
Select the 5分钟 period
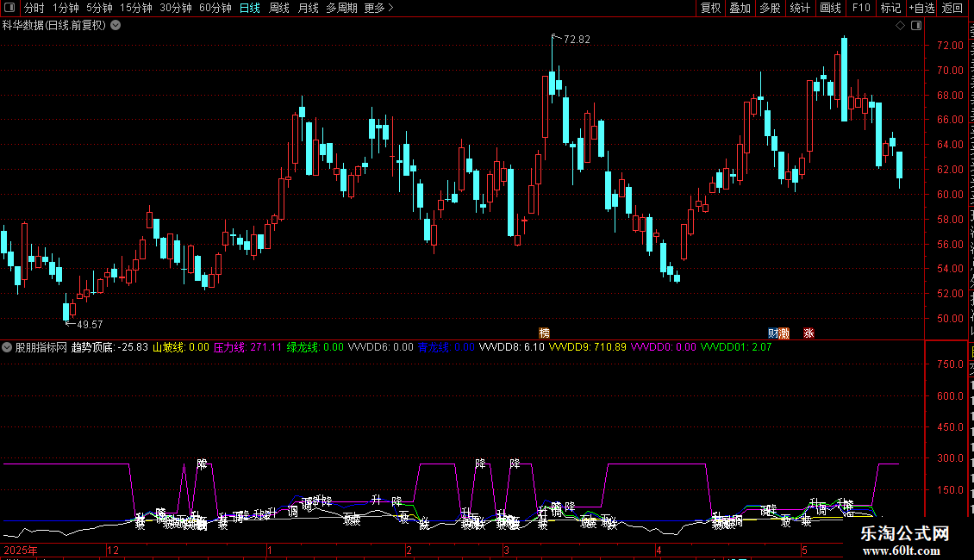click(99, 8)
